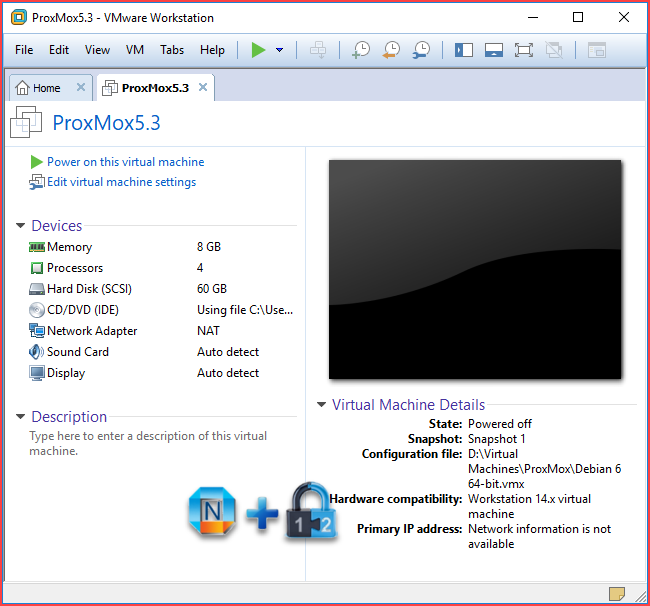Enter full screen mode icon
This screenshot has width=650, height=606.
pos(524,50)
